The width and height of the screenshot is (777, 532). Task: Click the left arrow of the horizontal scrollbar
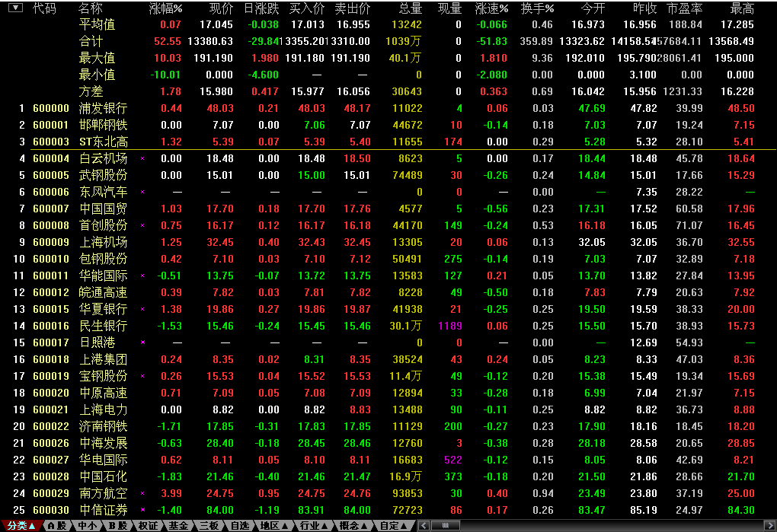[x=424, y=525]
